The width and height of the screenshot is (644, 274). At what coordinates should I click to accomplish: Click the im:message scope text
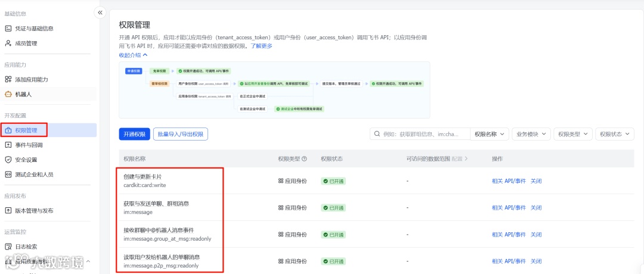(x=138, y=212)
